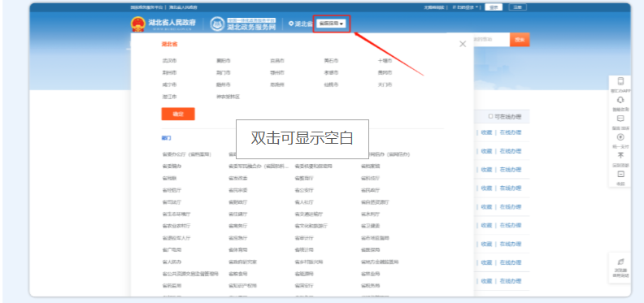Open the department dropdown next to 湖北省
644x303 pixels.
click(331, 24)
